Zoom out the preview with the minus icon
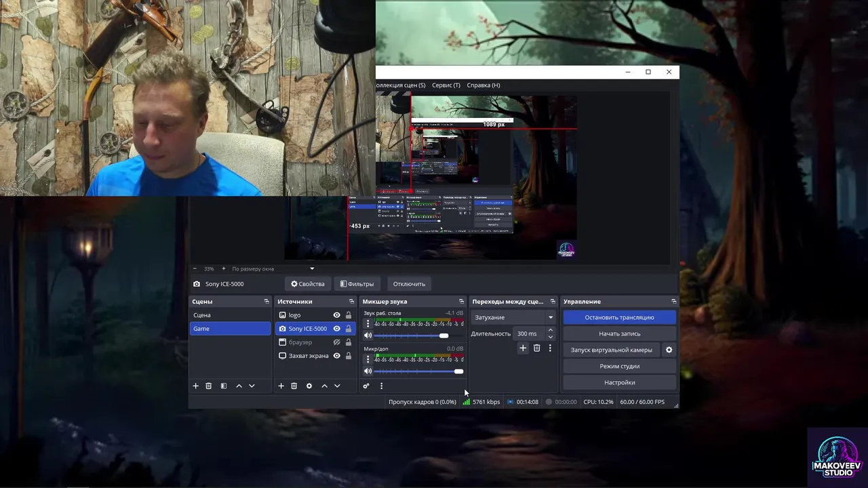This screenshot has height=488, width=868. pos(195,268)
